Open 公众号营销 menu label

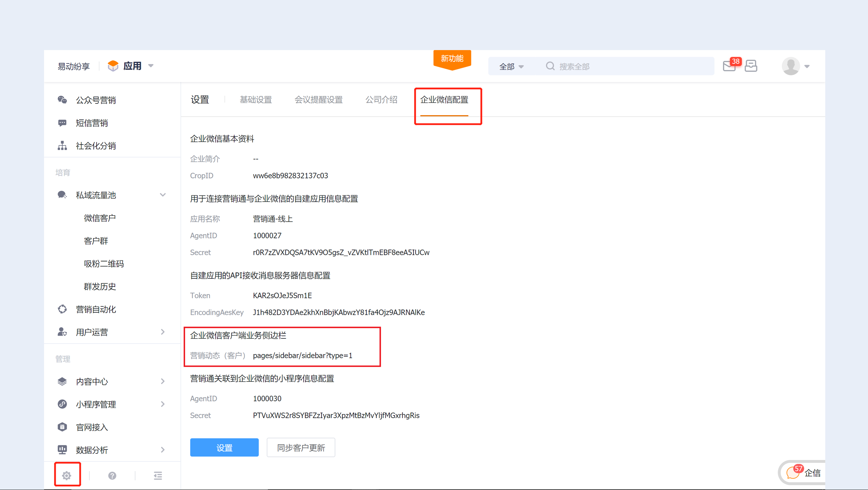pyautogui.click(x=96, y=100)
